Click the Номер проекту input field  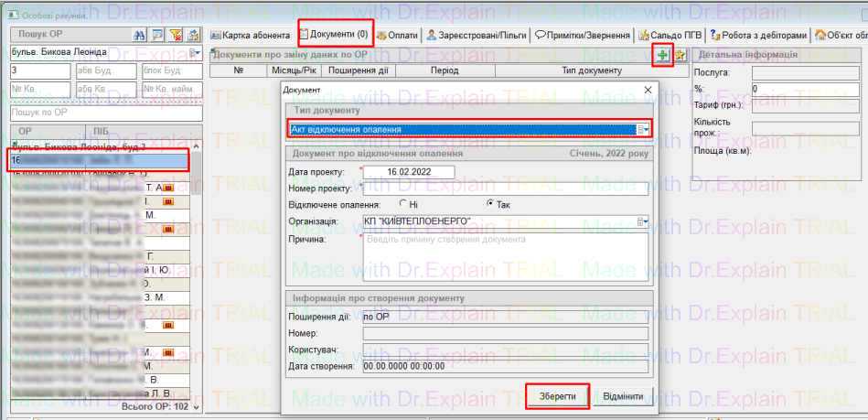click(x=505, y=188)
